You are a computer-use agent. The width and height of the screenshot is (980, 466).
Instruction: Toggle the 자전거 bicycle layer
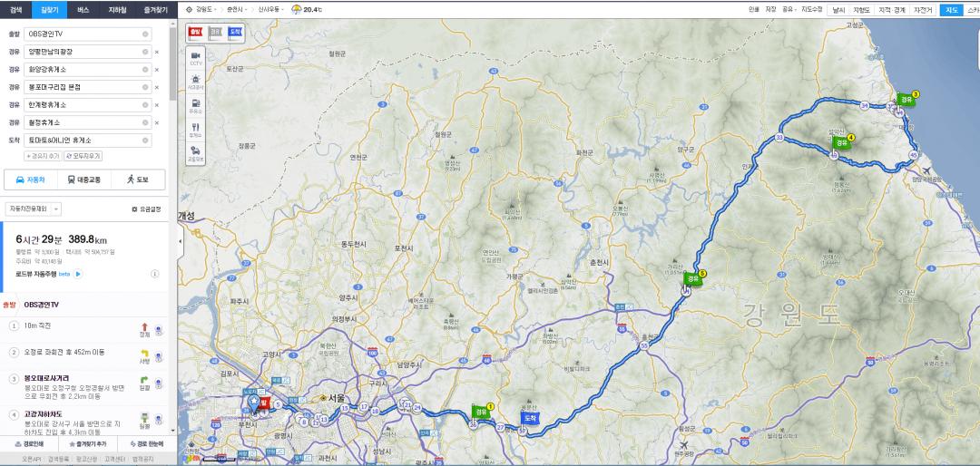[x=923, y=10]
